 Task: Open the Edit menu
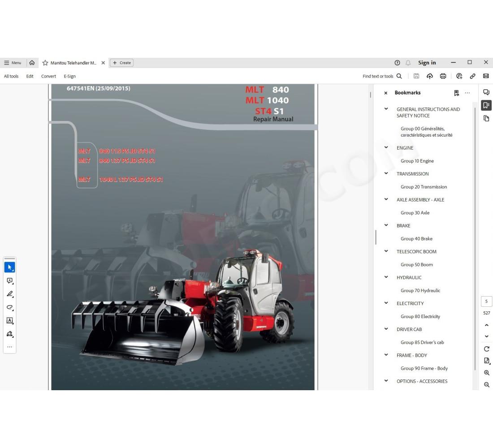(x=30, y=77)
